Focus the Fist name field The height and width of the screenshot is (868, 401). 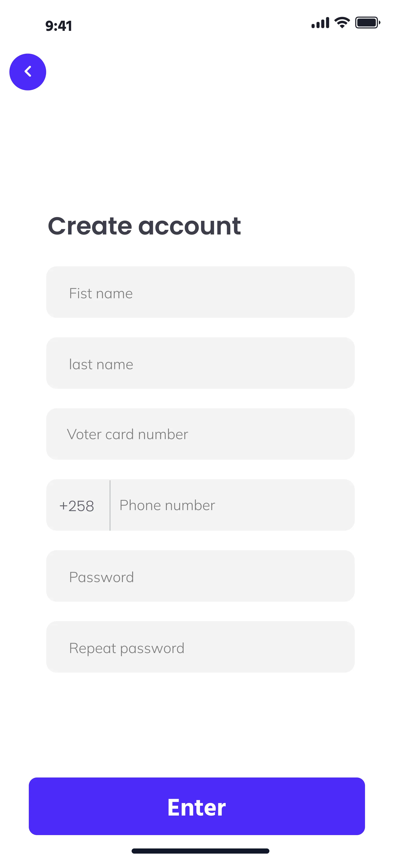[x=200, y=293]
